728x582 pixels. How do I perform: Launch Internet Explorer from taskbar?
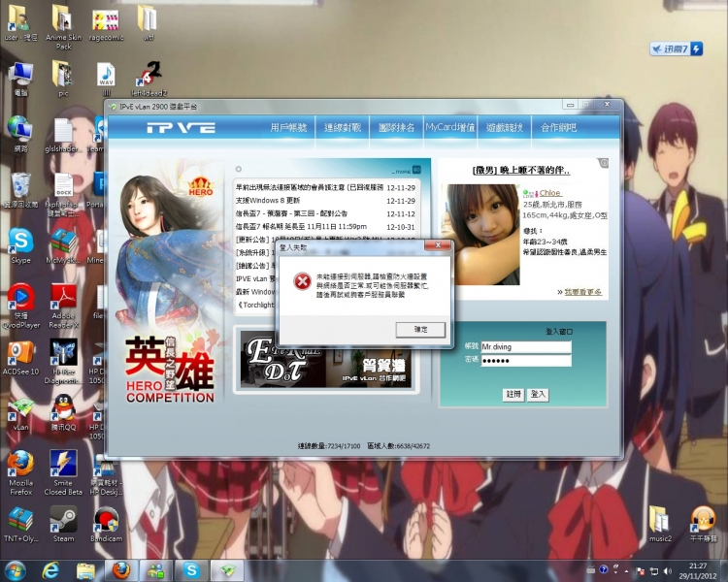(x=50, y=570)
